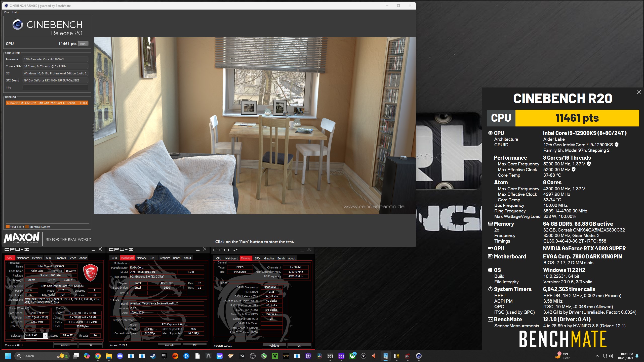Open File Explorer from the taskbar
This screenshot has height=362, width=644.
coord(109,356)
